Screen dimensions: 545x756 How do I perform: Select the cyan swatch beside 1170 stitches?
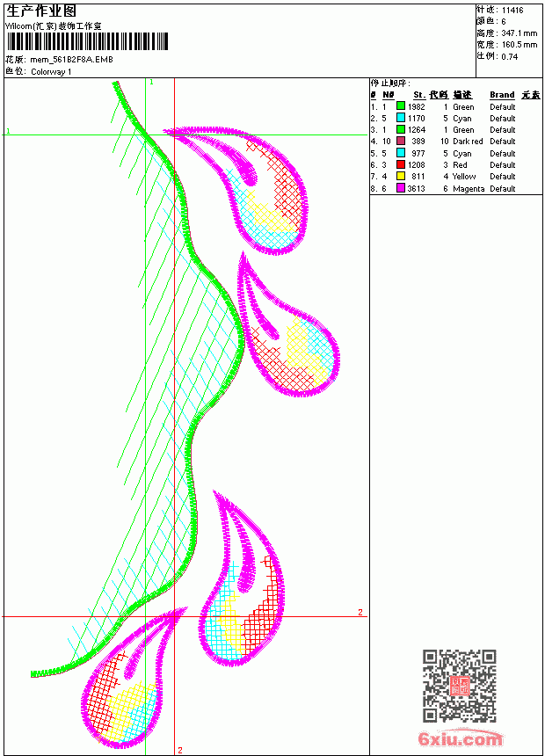400,118
